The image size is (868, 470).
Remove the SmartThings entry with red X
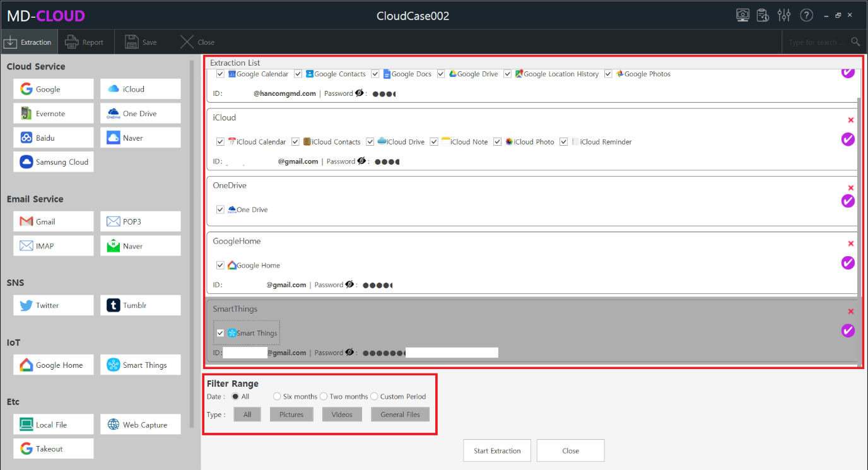[x=851, y=312]
